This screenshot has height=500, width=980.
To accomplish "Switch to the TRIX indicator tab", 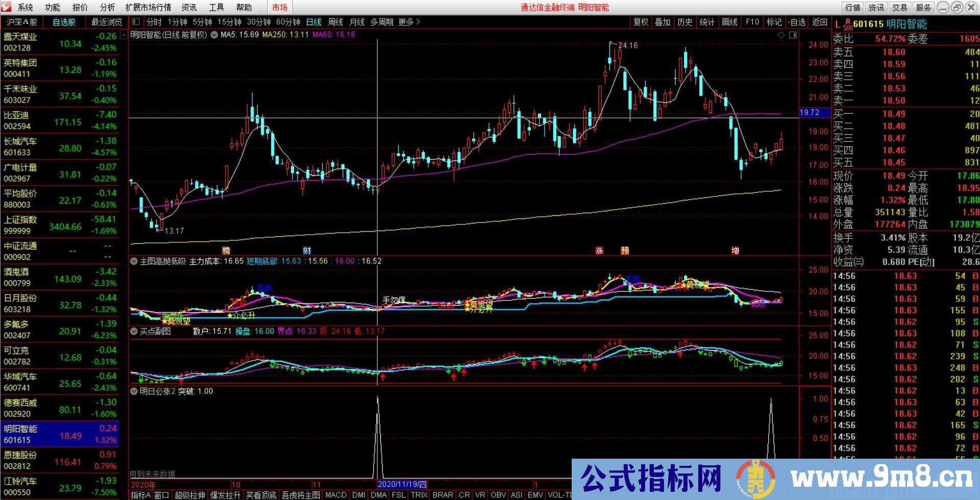I will tap(419, 495).
